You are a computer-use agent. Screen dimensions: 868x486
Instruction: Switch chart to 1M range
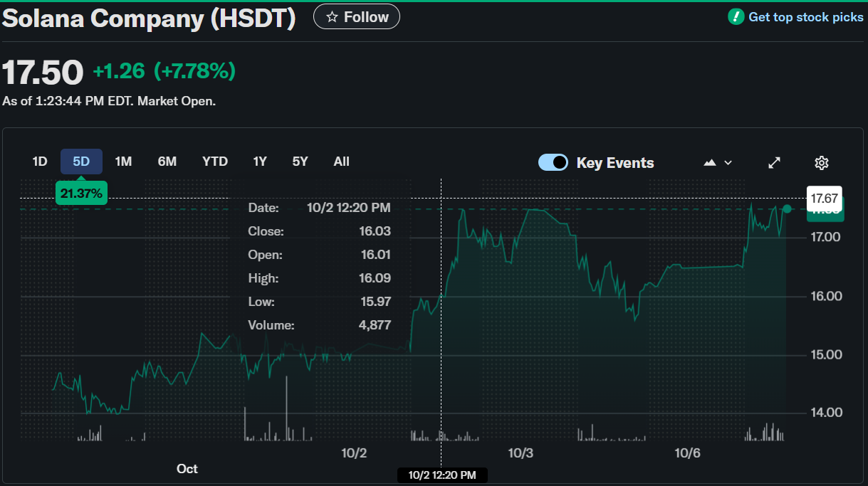123,162
